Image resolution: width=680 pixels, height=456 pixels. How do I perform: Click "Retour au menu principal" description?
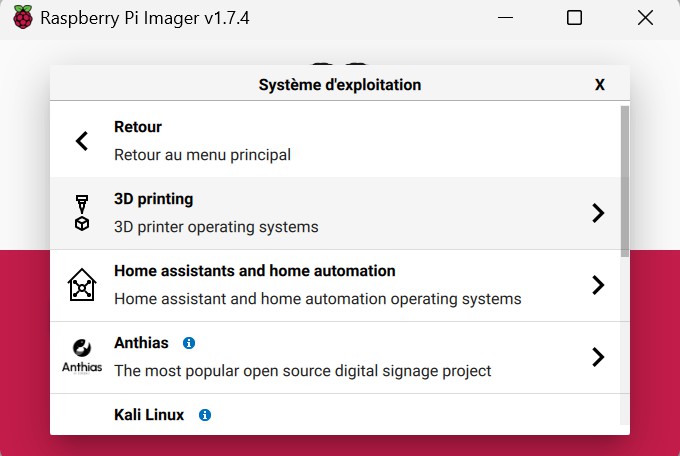[x=203, y=155]
